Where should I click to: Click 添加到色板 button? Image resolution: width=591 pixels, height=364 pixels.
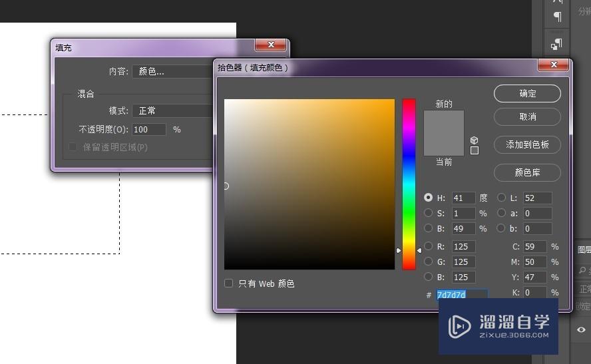[x=527, y=144]
